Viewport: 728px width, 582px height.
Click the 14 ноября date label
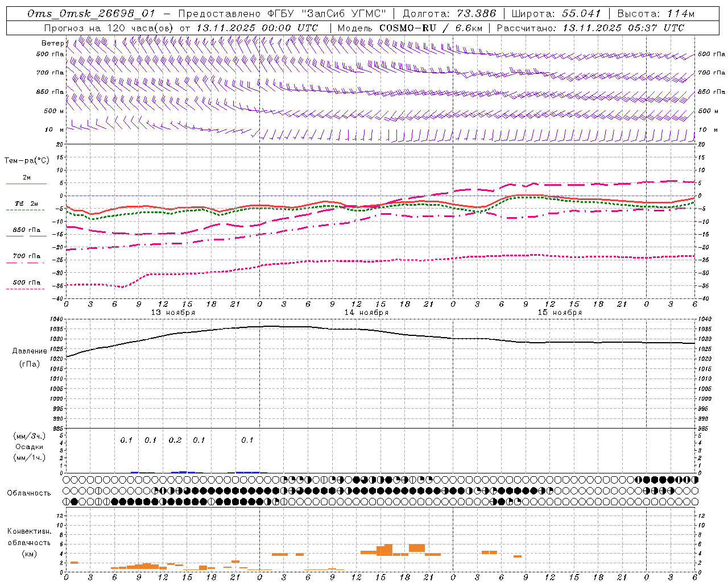pyautogui.click(x=366, y=313)
